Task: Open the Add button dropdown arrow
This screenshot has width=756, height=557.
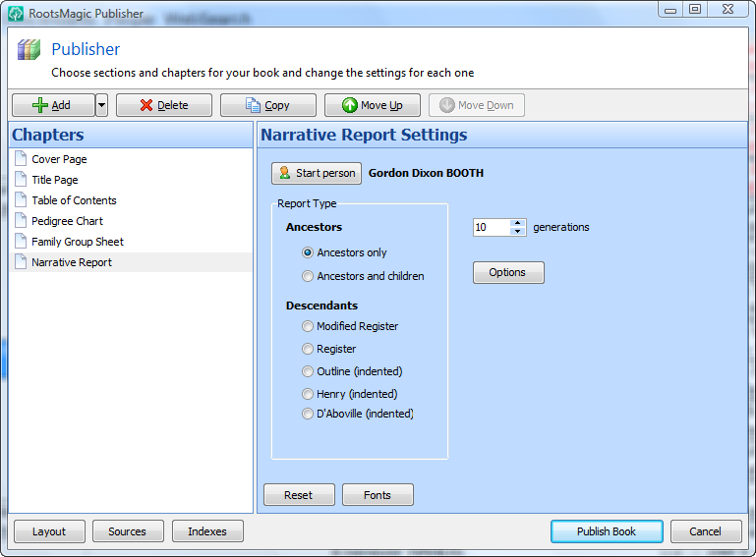Action: (101, 105)
